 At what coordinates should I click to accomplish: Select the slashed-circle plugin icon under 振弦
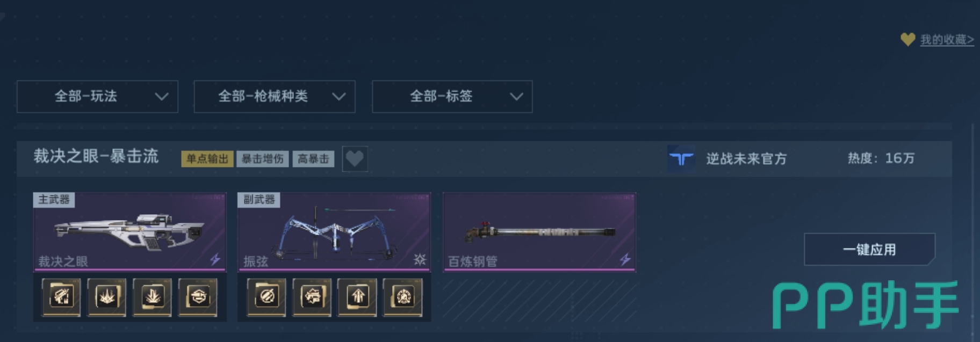click(x=266, y=297)
